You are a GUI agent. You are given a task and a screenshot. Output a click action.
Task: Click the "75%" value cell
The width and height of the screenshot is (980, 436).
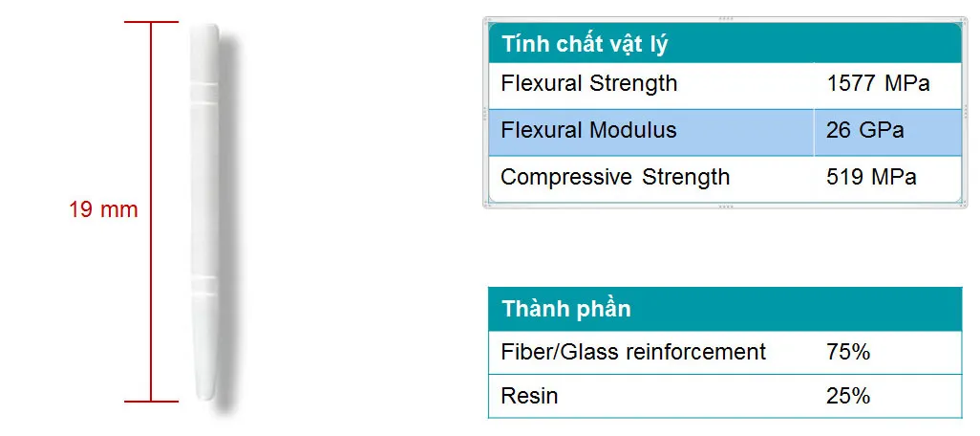pyautogui.click(x=848, y=352)
